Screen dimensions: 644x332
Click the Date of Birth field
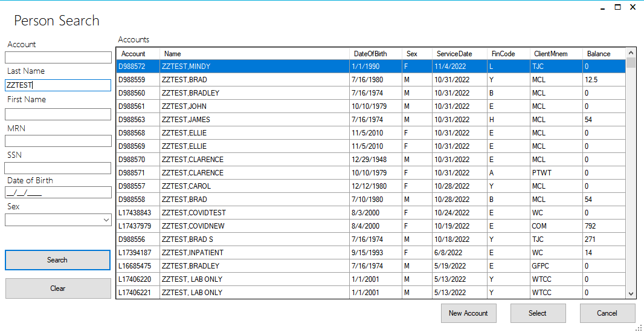58,193
